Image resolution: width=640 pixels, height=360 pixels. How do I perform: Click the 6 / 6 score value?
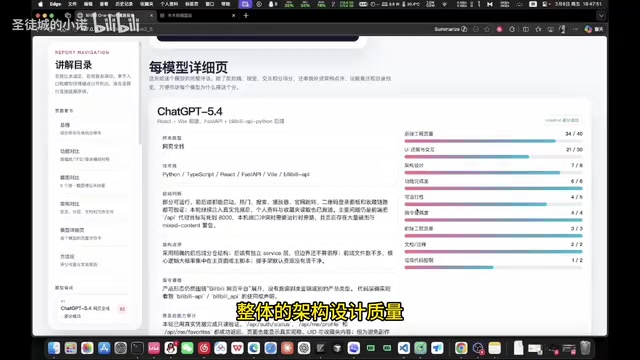(577, 181)
